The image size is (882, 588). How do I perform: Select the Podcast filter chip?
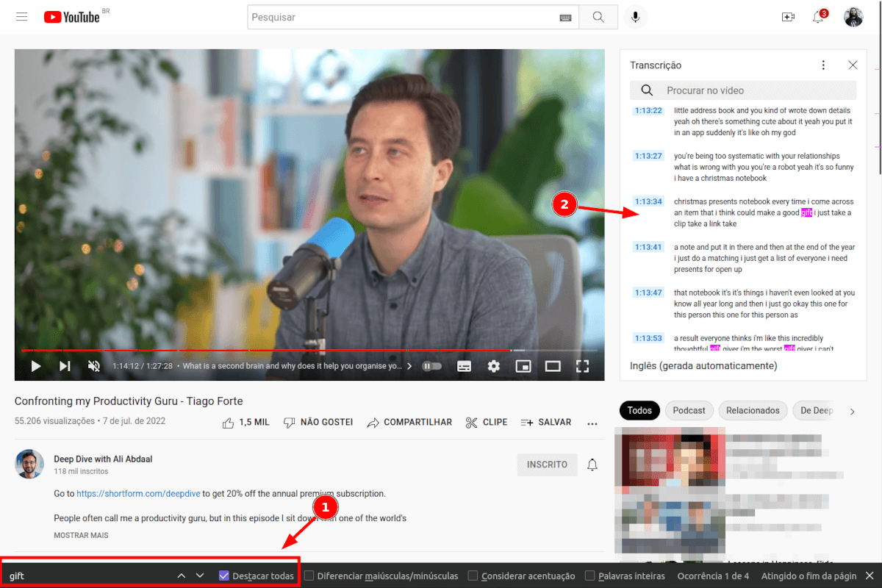point(689,411)
